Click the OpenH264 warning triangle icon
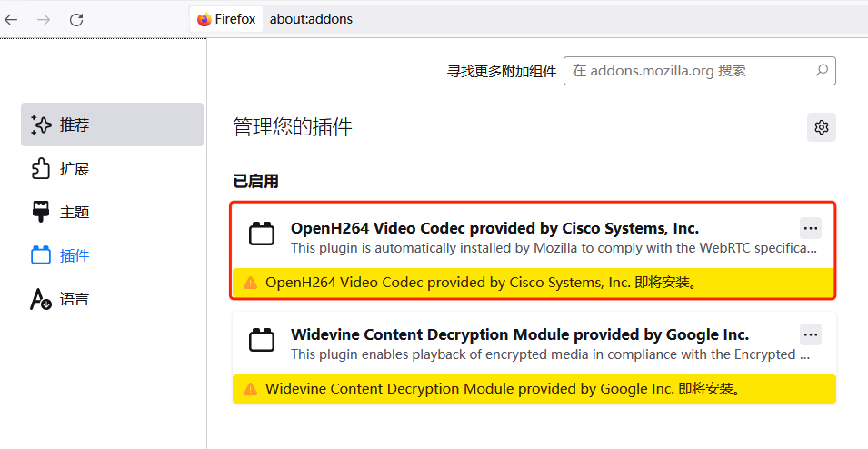868x449 pixels. pyautogui.click(x=251, y=283)
